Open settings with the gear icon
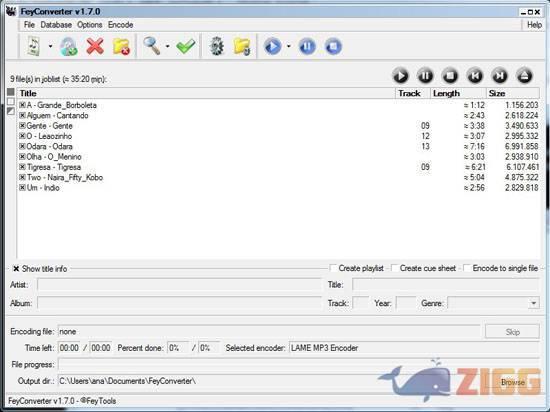The height and width of the screenshot is (412, 550). [x=217, y=46]
